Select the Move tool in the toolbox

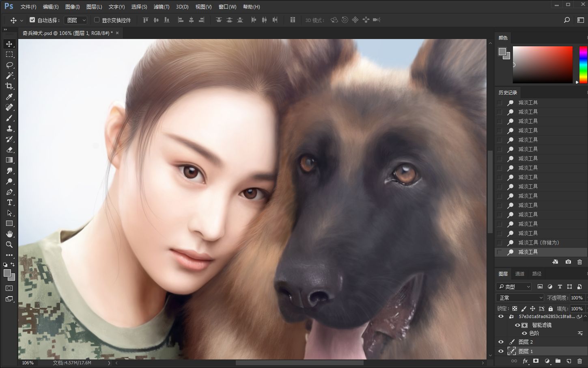point(9,44)
